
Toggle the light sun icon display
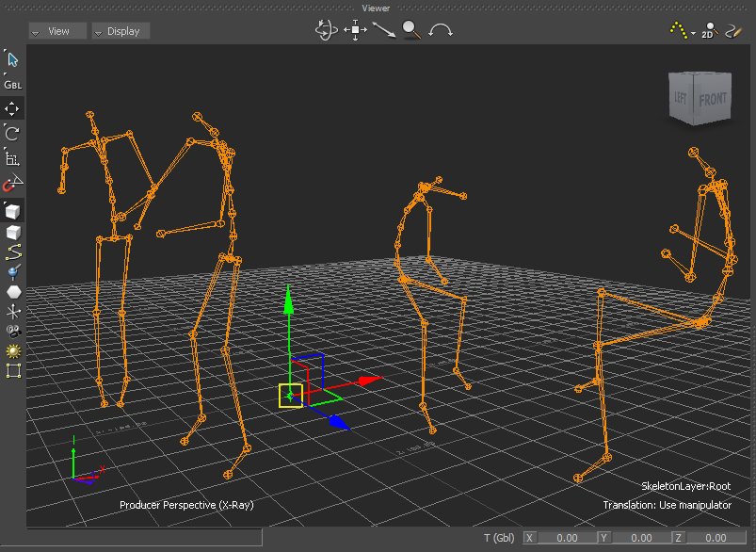(x=13, y=350)
